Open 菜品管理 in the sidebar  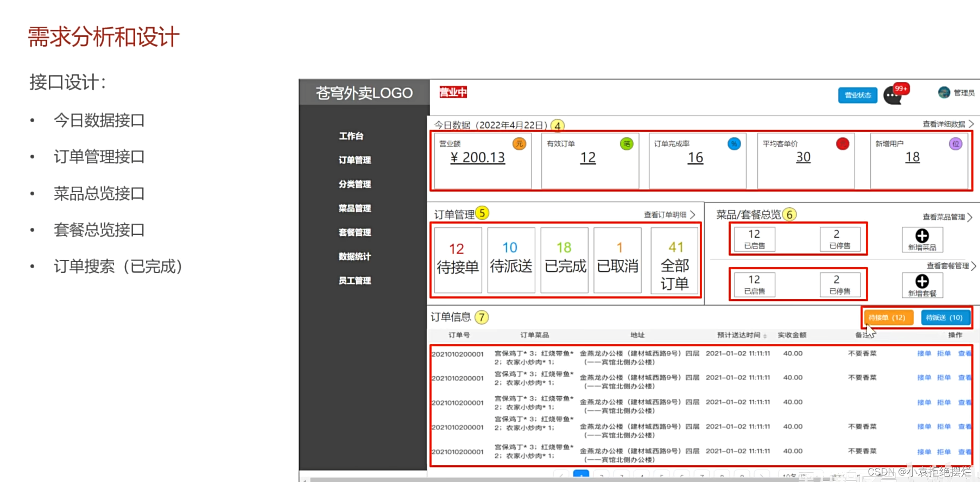click(x=355, y=208)
